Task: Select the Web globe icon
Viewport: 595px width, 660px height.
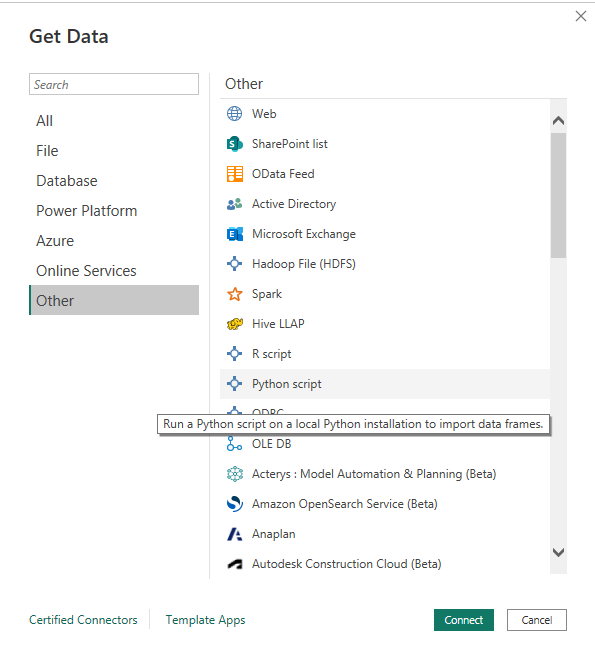Action: (234, 114)
